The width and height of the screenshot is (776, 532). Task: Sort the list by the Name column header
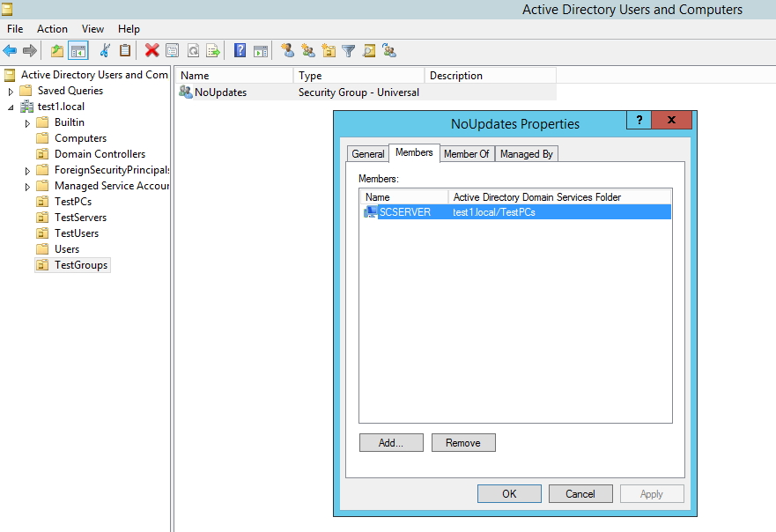(234, 76)
